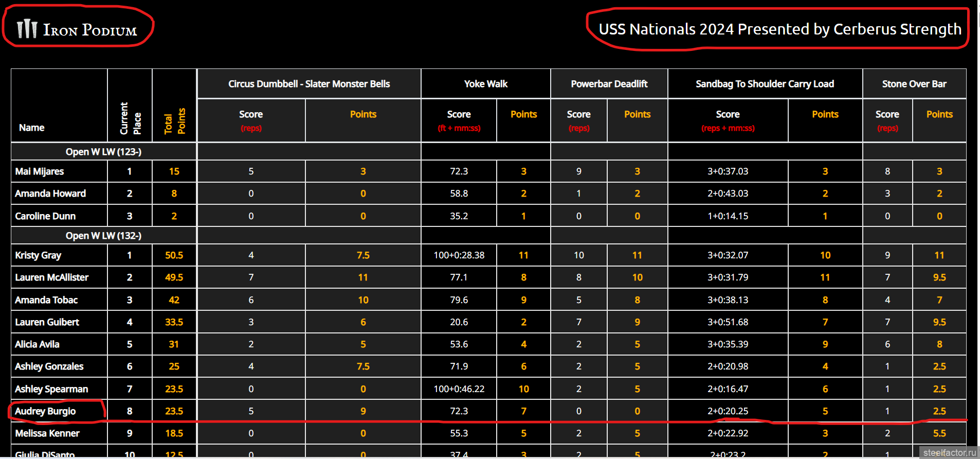980x459 pixels.
Task: Select the Circus Dumbbell event header
Action: 309,84
